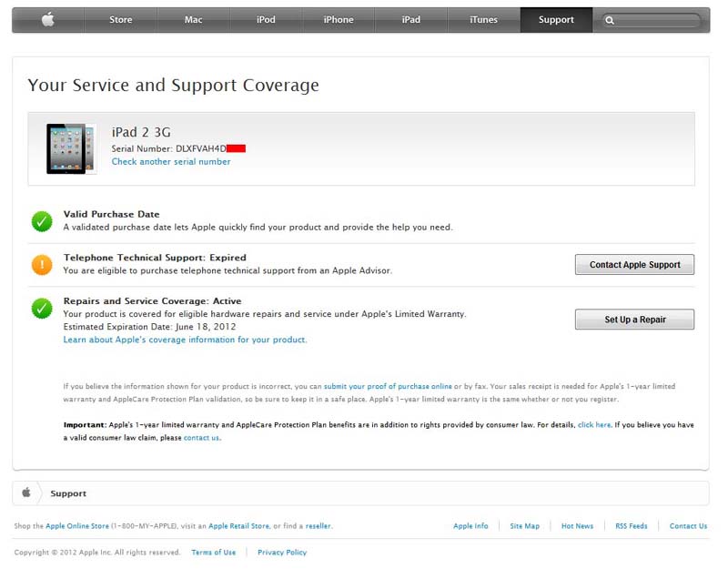Open the iPad nav item

click(x=411, y=19)
